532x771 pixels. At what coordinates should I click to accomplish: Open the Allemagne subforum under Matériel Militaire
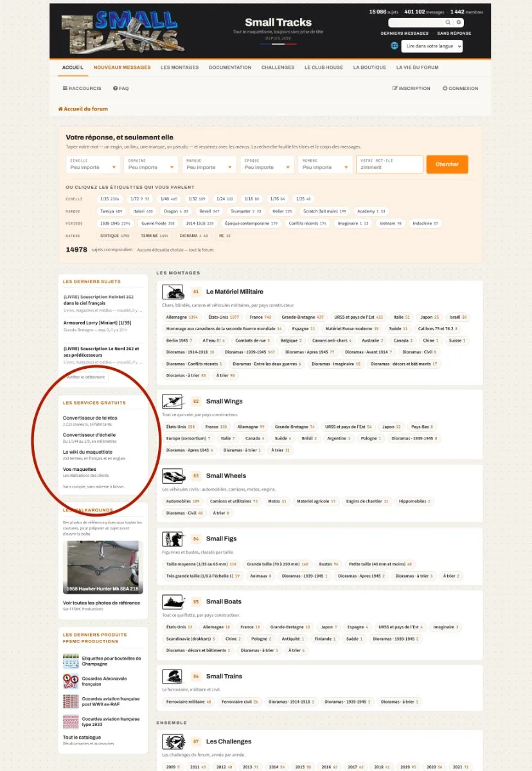(x=182, y=317)
